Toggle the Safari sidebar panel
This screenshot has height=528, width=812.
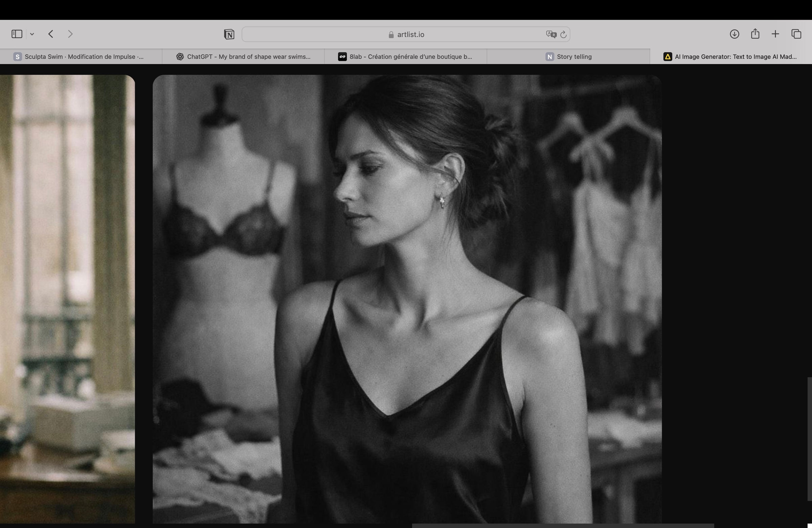[17, 34]
